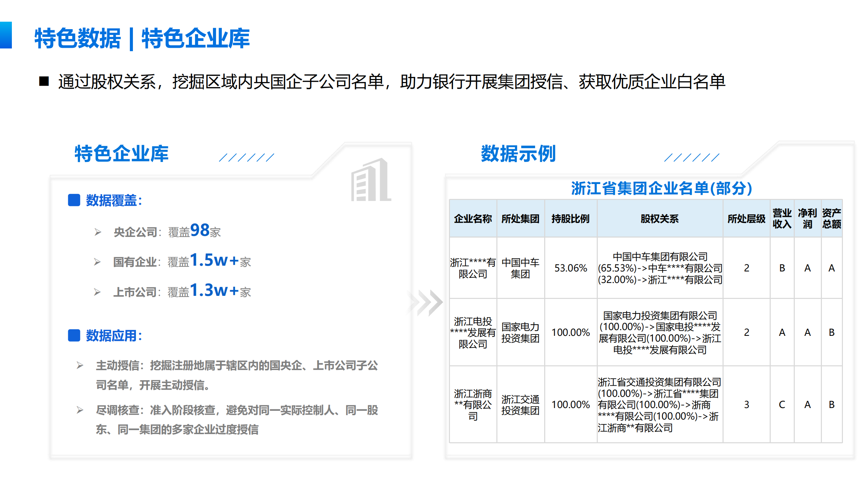Click blue square bullet beside 数据应用
The height and width of the screenshot is (488, 868).
click(74, 335)
